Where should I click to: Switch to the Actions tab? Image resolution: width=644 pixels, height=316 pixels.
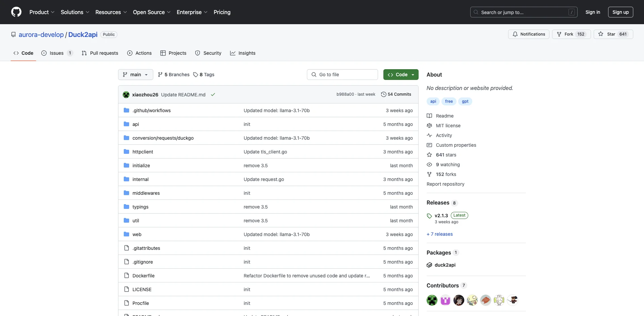pyautogui.click(x=140, y=53)
